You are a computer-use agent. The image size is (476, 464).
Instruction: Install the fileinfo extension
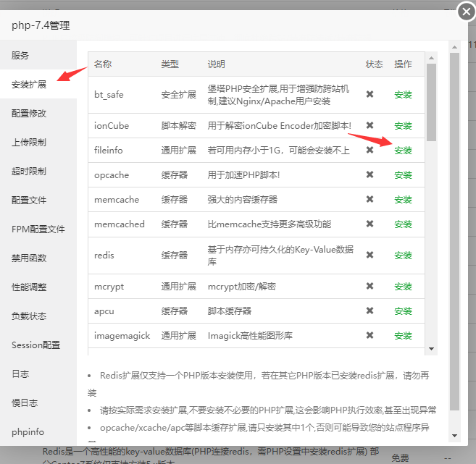tap(403, 150)
